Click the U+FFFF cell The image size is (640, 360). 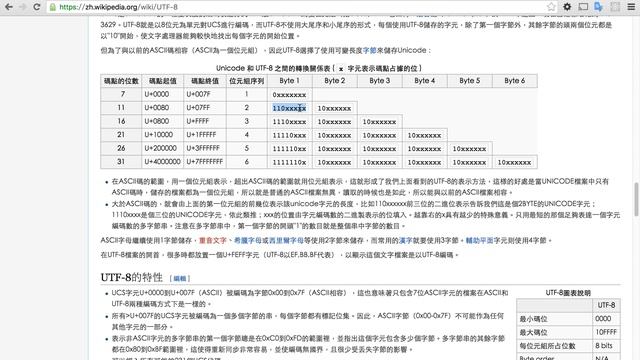(x=205, y=121)
